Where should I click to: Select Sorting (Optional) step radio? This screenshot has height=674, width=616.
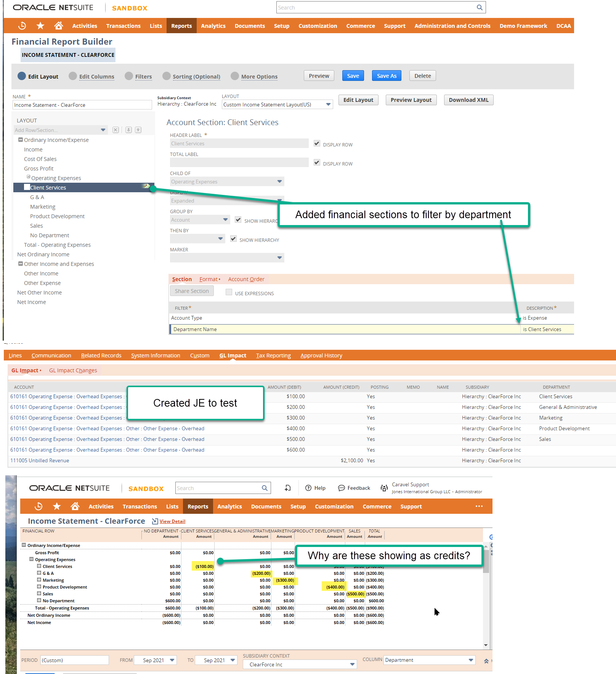point(167,76)
